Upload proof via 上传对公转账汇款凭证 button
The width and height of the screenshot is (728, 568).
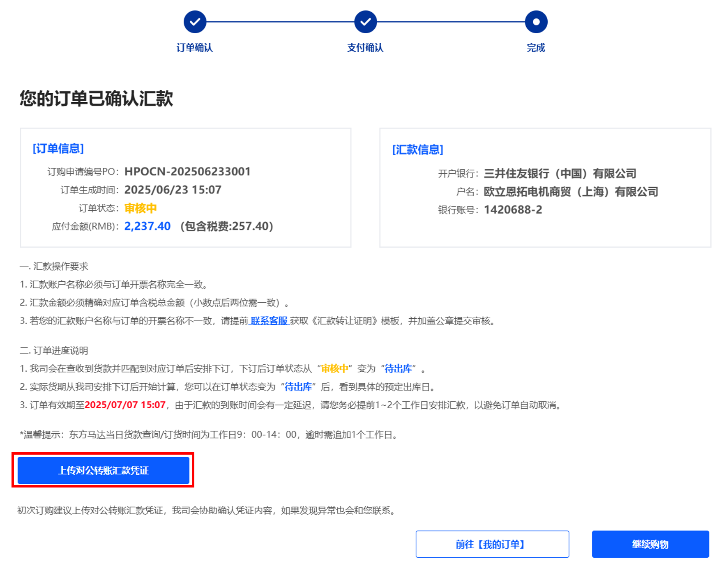click(x=103, y=470)
